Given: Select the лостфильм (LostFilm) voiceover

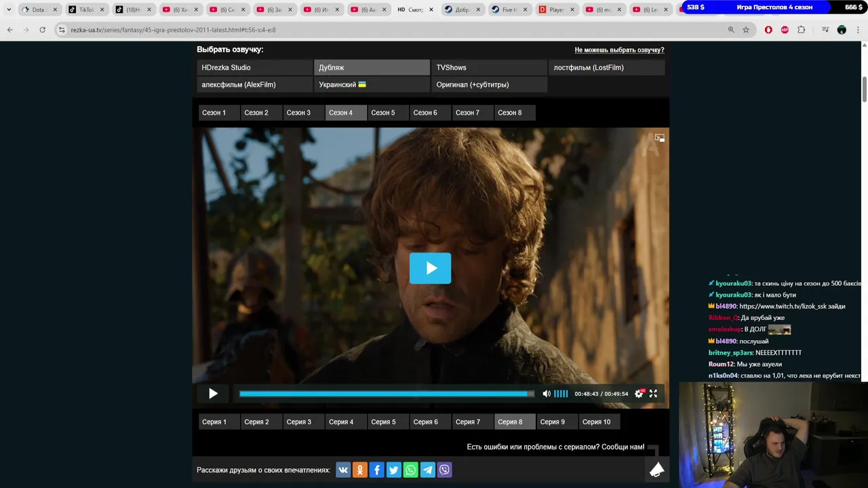Looking at the screenshot, I should click(x=606, y=68).
